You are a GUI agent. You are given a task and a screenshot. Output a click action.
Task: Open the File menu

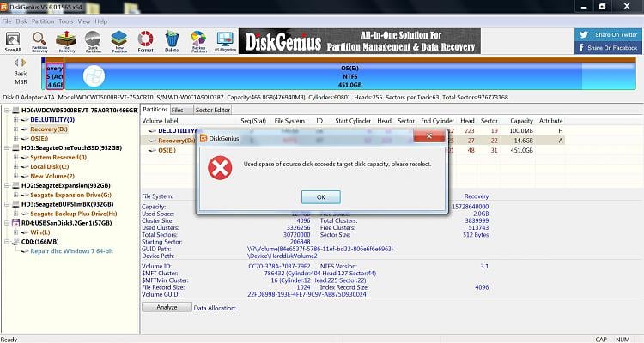(x=7, y=21)
